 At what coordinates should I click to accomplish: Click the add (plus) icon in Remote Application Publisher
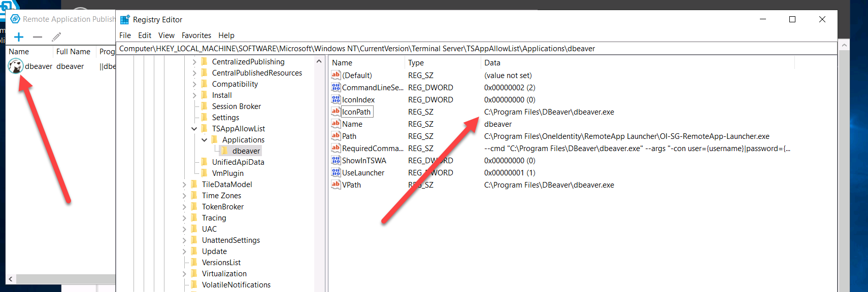(x=19, y=37)
